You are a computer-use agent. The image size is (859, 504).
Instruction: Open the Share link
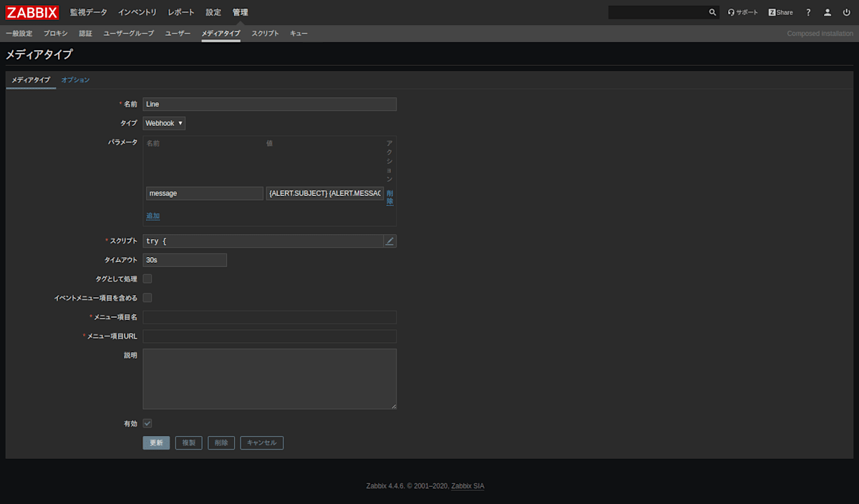(x=781, y=12)
